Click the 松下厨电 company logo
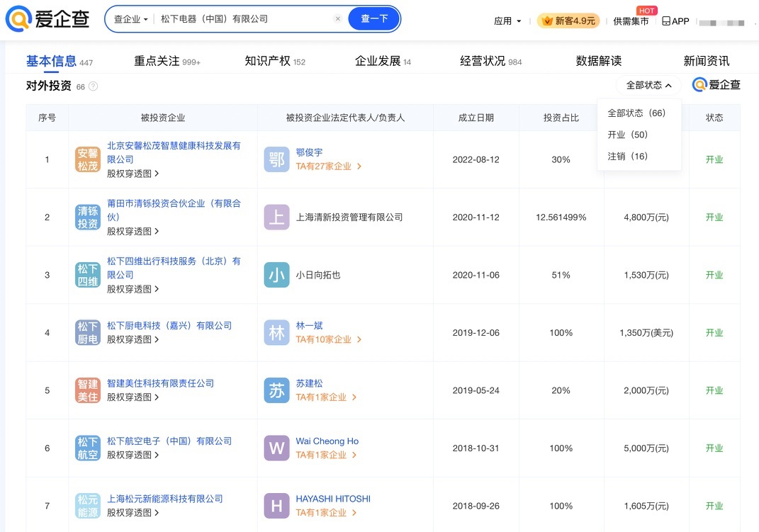Image resolution: width=759 pixels, height=532 pixels. coord(88,333)
